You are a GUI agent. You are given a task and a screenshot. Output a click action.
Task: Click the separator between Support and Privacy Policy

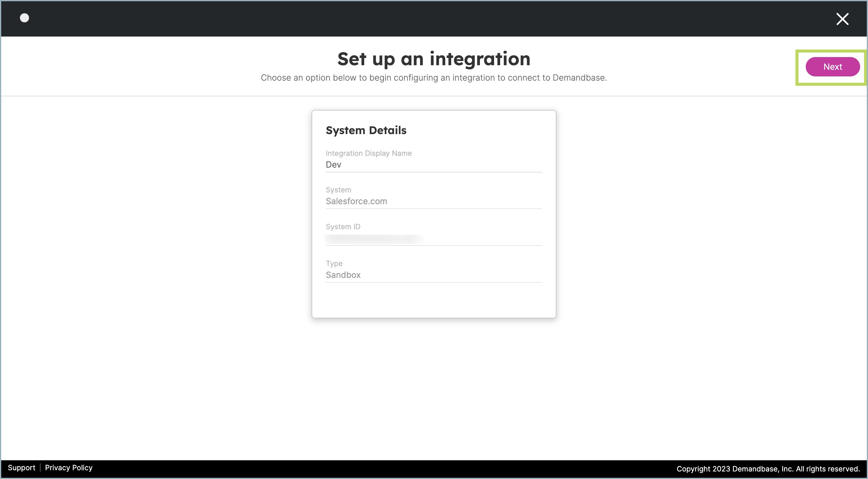coord(40,468)
